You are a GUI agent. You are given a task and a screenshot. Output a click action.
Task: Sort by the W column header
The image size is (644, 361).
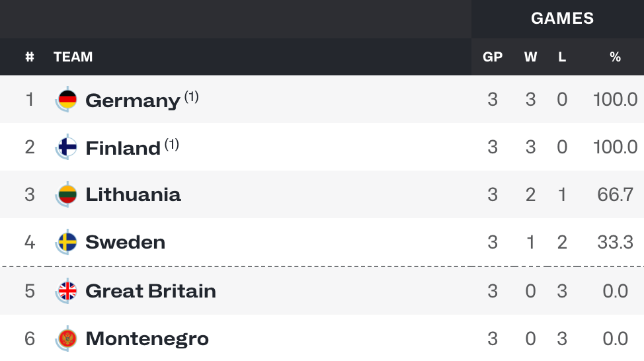coord(531,57)
